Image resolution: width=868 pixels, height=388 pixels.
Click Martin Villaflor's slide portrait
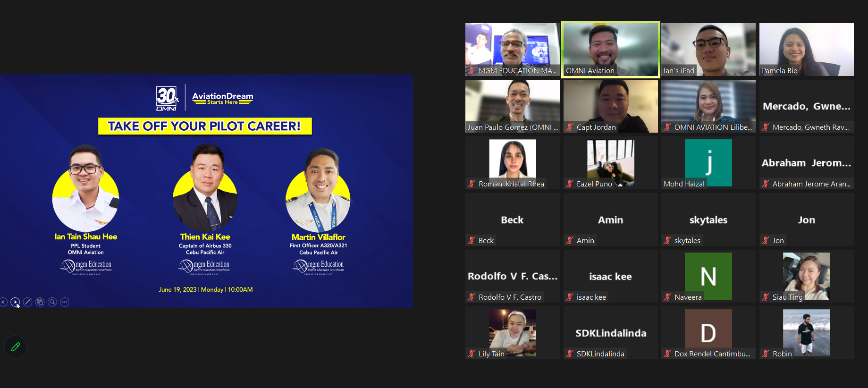click(319, 190)
